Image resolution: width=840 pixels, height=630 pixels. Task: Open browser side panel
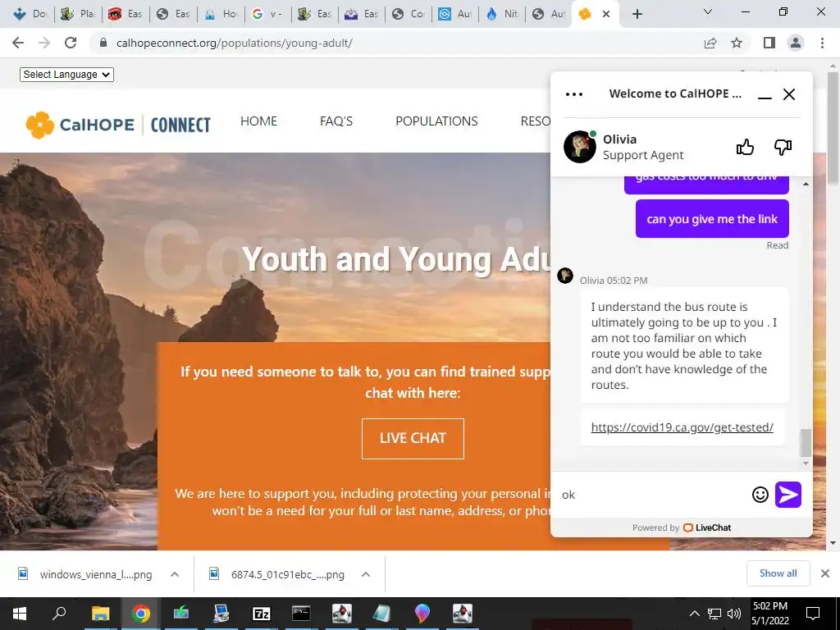tap(769, 43)
